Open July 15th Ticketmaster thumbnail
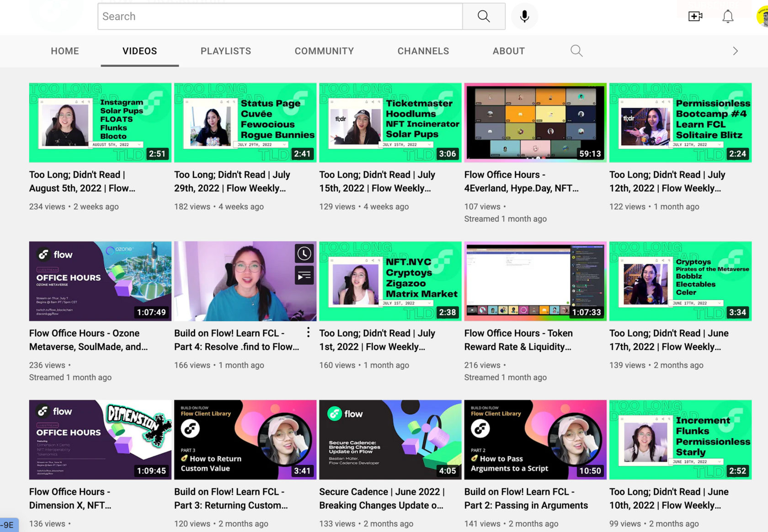 [x=390, y=122]
